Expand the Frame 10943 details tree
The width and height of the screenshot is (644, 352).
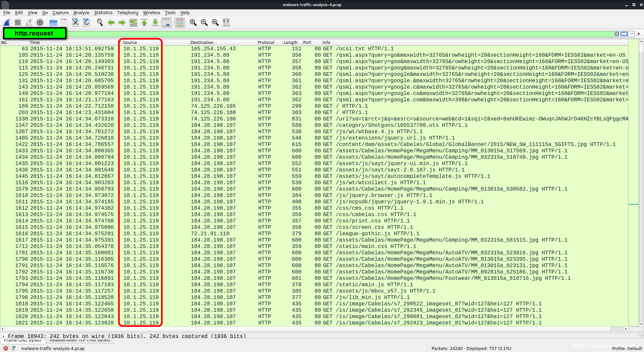[x=4, y=336]
